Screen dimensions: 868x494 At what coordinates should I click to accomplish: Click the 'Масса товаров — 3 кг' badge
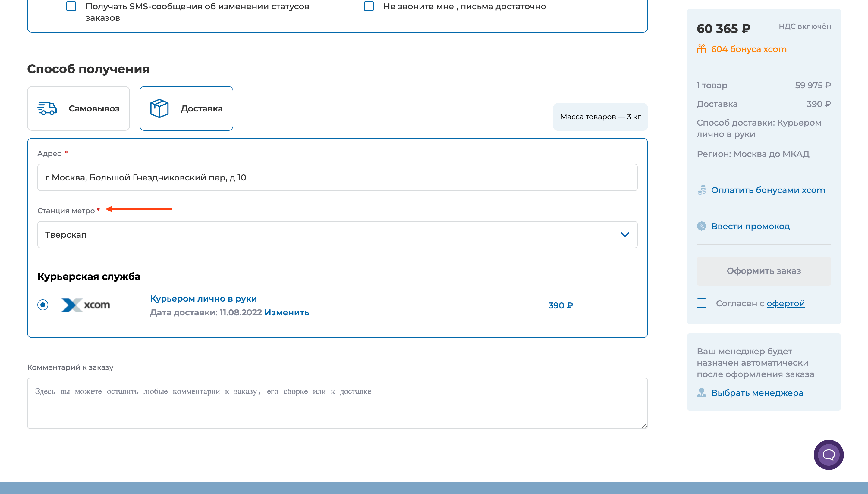pos(600,117)
